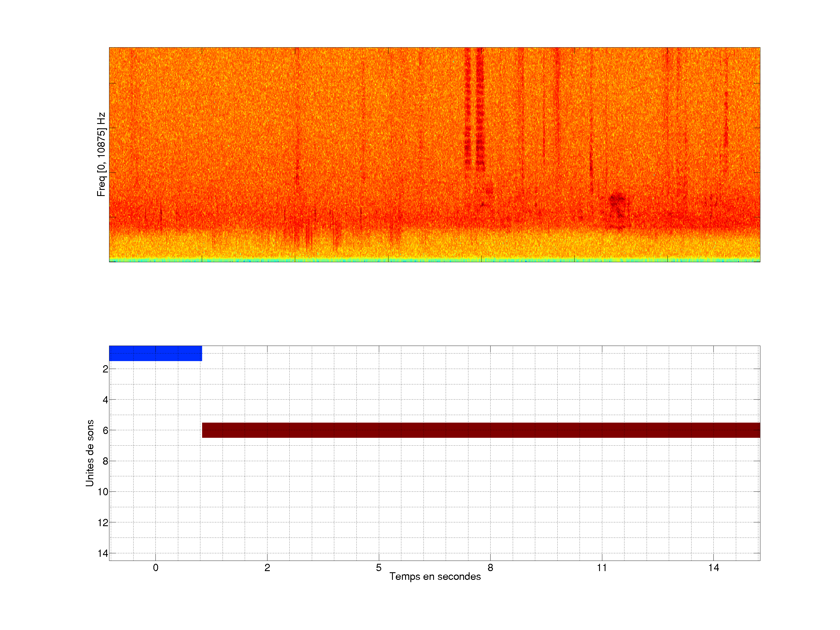Click the dark red bar at unit 6
This screenshot has height=630, width=840.
(x=481, y=430)
